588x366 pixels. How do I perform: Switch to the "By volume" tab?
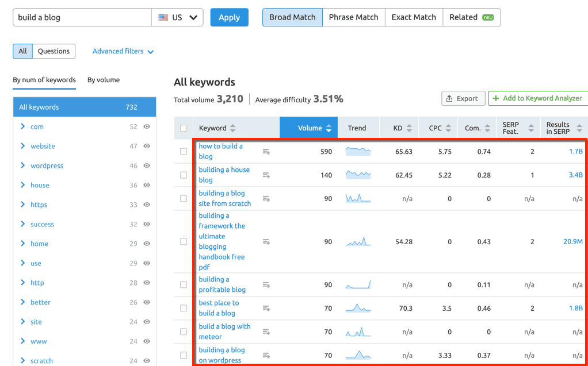pos(103,80)
